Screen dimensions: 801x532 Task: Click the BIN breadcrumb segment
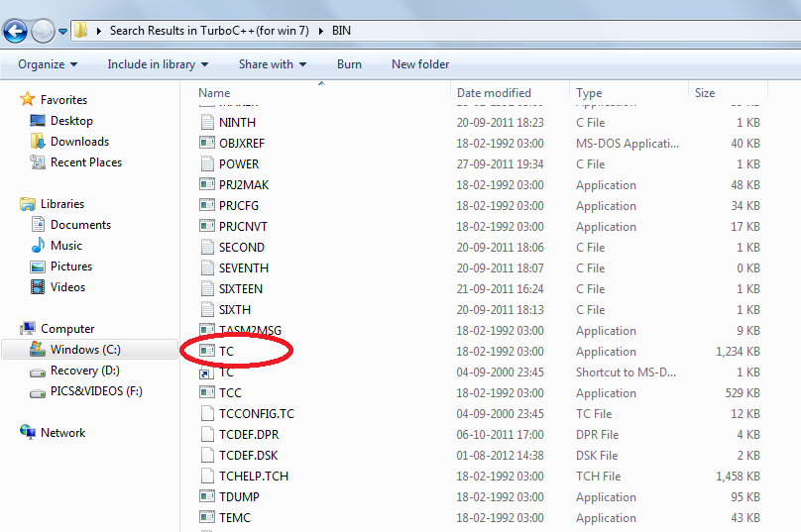point(341,31)
